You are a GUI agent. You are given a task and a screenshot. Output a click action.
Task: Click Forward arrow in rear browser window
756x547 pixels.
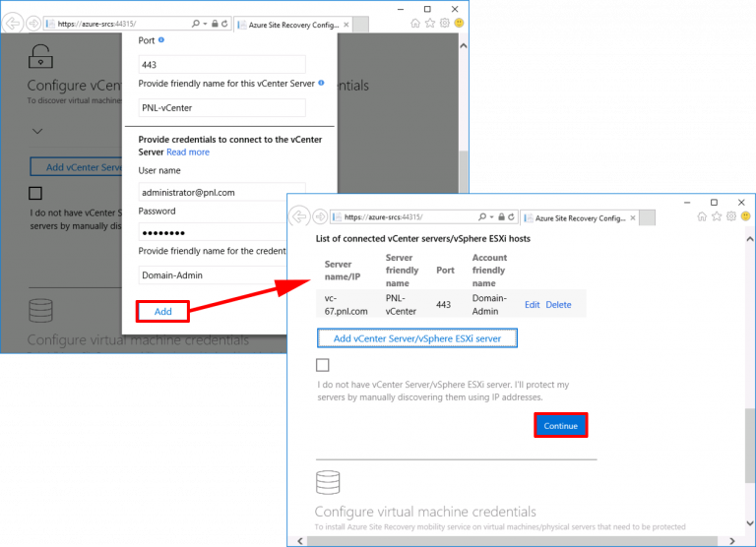33,24
